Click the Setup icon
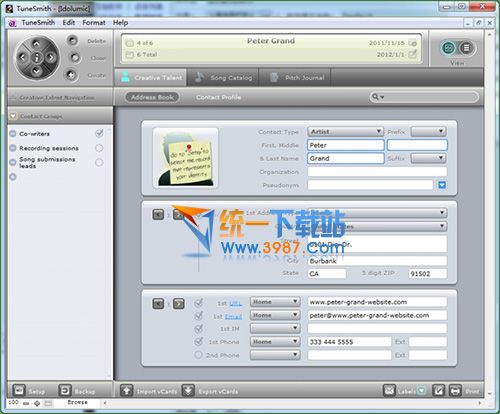 point(19,390)
